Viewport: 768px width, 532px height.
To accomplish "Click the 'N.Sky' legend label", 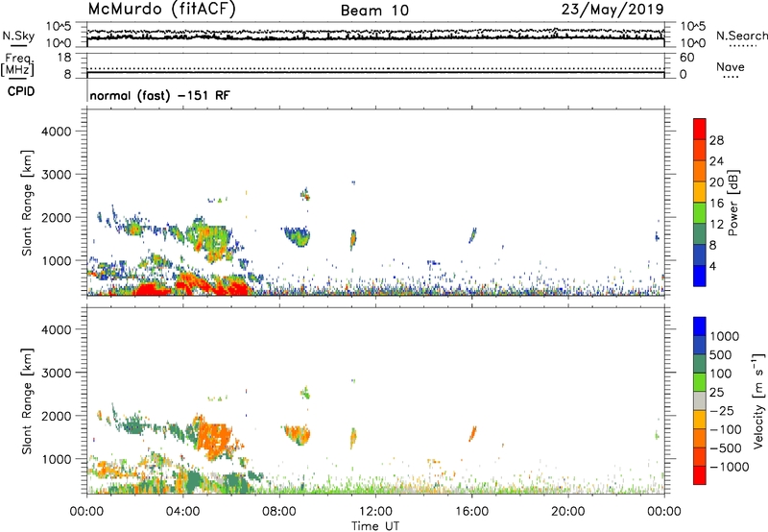I will pos(18,36).
